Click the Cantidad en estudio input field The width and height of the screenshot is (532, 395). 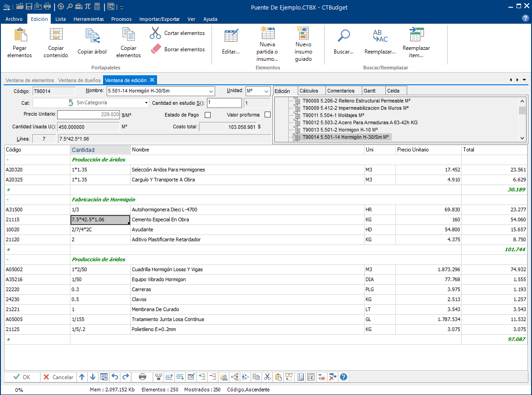point(224,103)
